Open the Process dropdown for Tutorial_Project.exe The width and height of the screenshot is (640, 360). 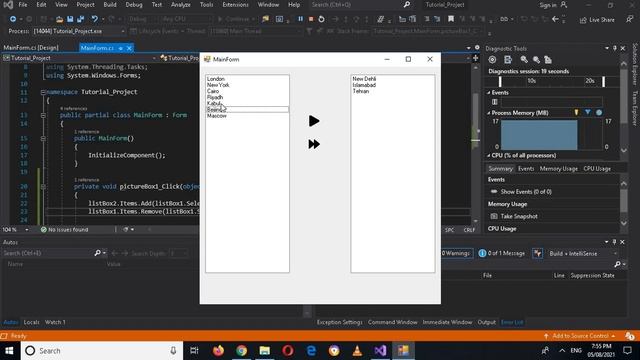point(122,31)
